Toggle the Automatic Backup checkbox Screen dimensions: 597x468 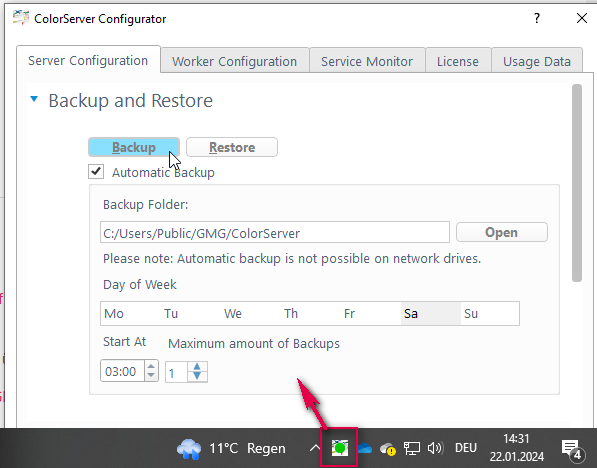pos(96,172)
